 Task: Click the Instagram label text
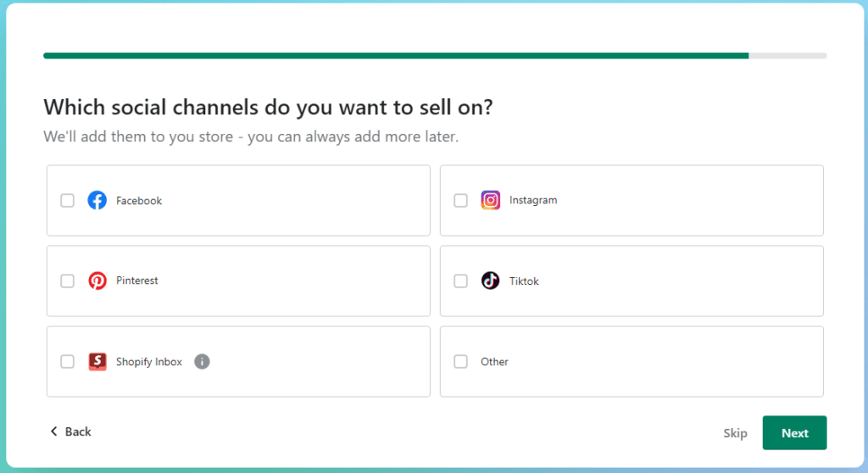pyautogui.click(x=533, y=200)
